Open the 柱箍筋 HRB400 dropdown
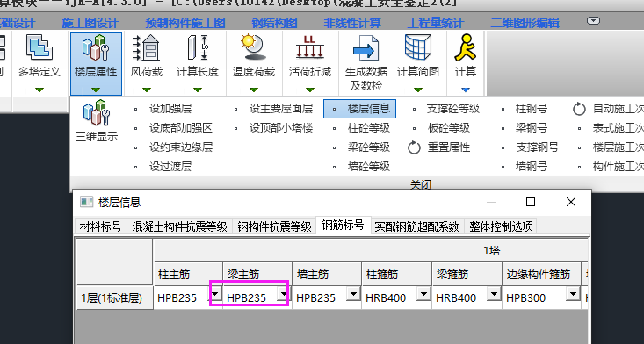The width and height of the screenshot is (644, 344). point(423,294)
